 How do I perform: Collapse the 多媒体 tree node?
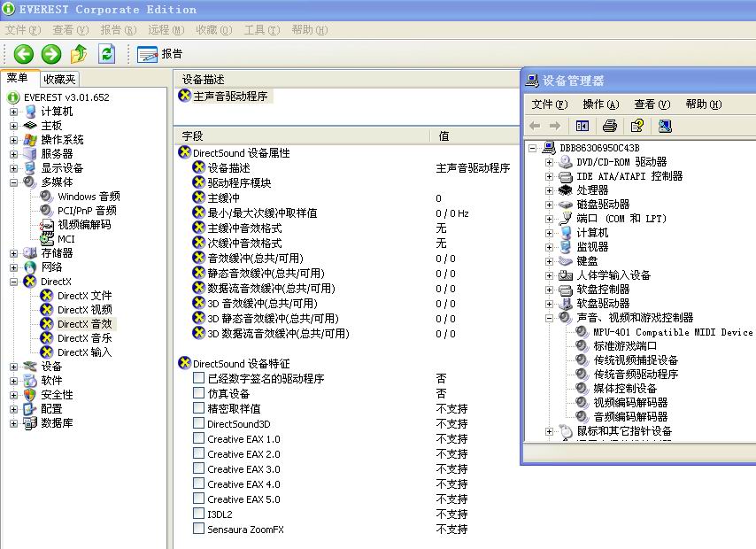[x=13, y=182]
